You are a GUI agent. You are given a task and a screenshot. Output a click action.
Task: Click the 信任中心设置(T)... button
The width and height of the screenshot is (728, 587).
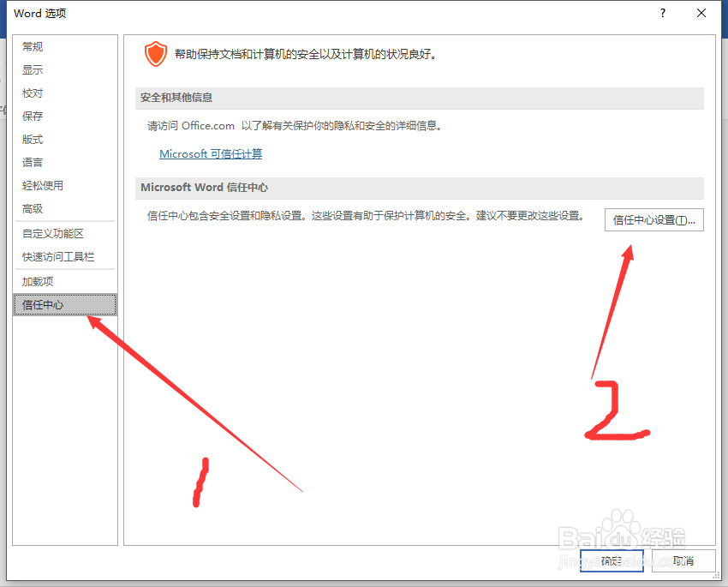[x=653, y=219]
